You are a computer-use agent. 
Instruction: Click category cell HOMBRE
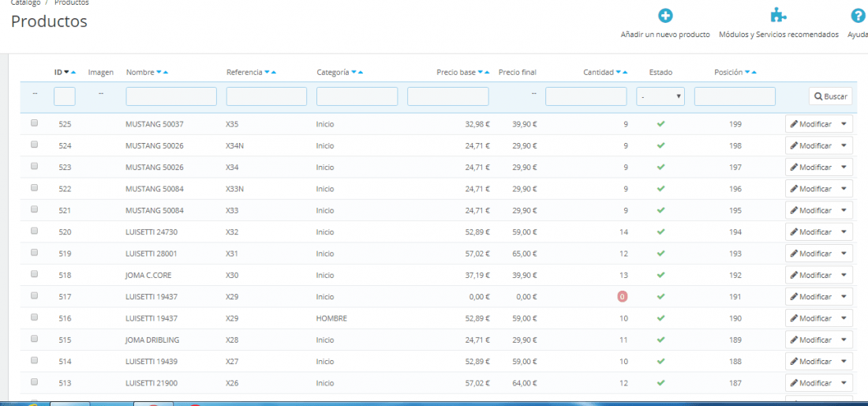click(331, 318)
